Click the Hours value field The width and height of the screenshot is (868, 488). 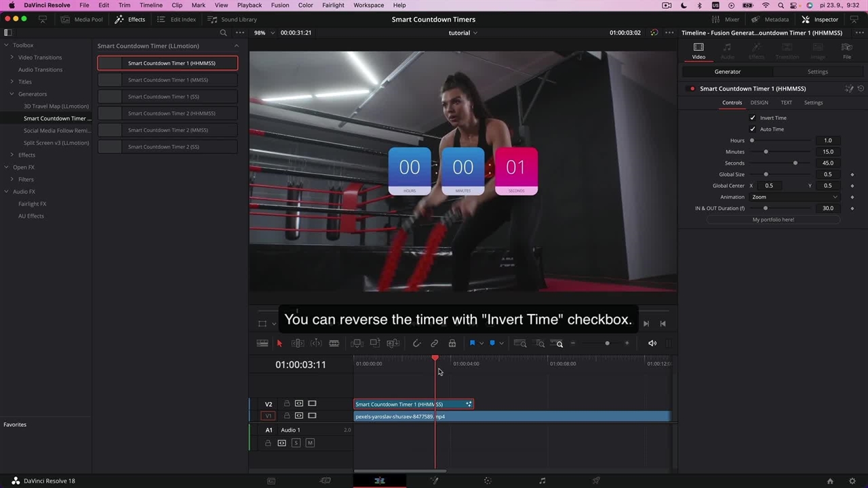pos(828,140)
